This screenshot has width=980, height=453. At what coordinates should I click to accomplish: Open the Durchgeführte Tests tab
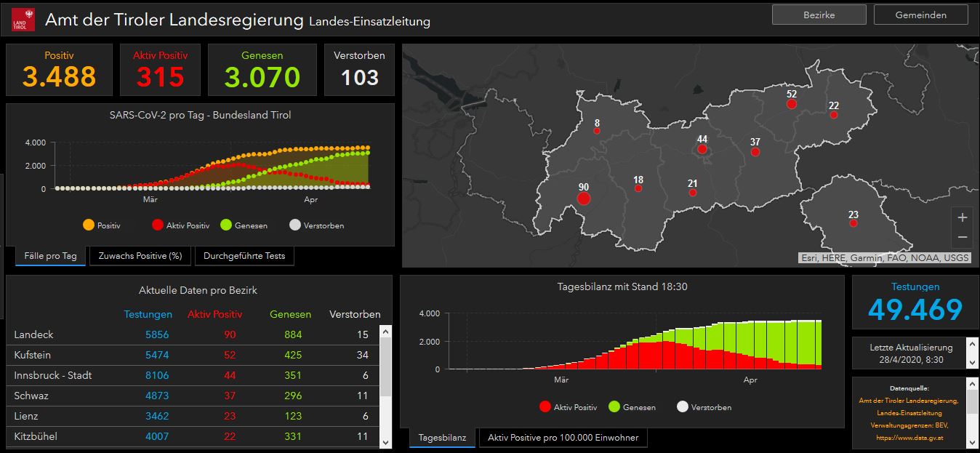pyautogui.click(x=244, y=256)
